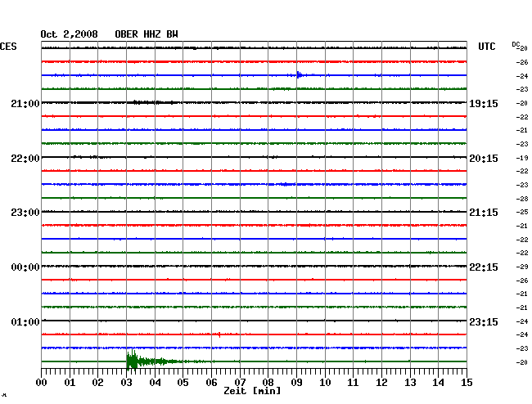The width and height of the screenshot is (532, 404).
Task: Click minute label "01" on the Zeit axis
Action: point(70,383)
